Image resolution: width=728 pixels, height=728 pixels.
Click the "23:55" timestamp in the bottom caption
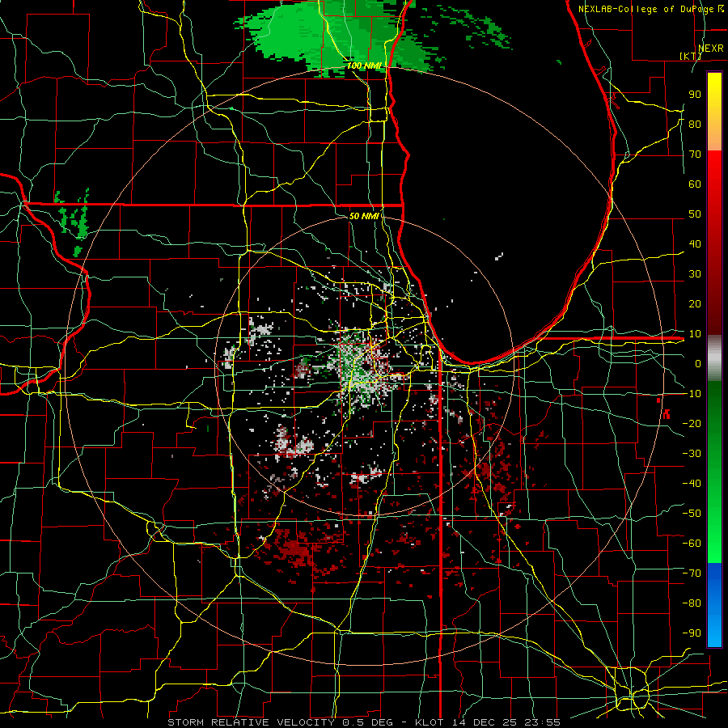tap(542, 722)
